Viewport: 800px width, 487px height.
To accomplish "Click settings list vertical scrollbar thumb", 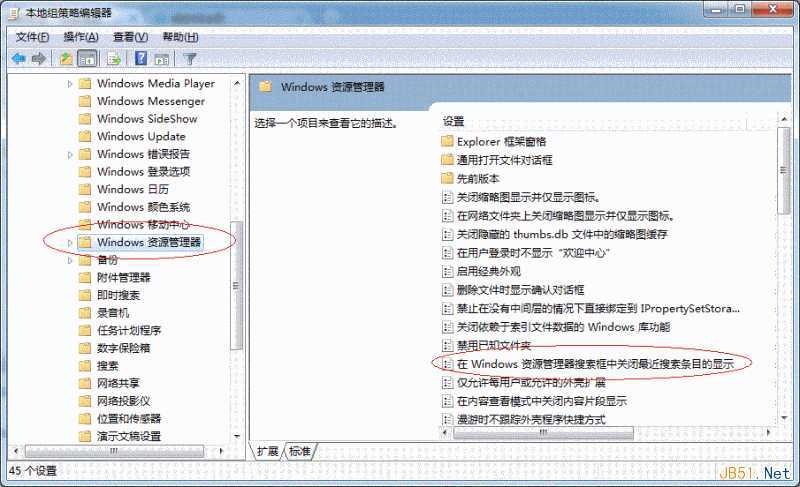I will pyautogui.click(x=784, y=171).
